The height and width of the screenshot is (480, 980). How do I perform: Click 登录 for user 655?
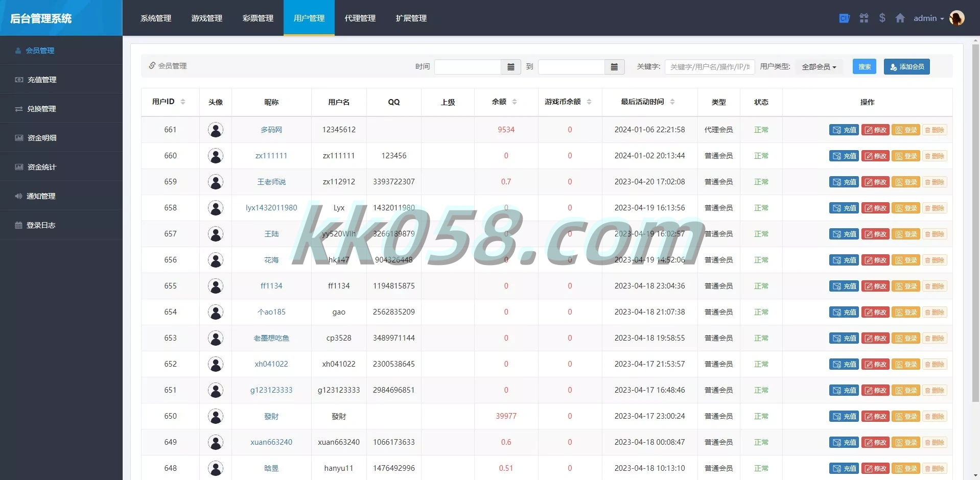pyautogui.click(x=906, y=286)
